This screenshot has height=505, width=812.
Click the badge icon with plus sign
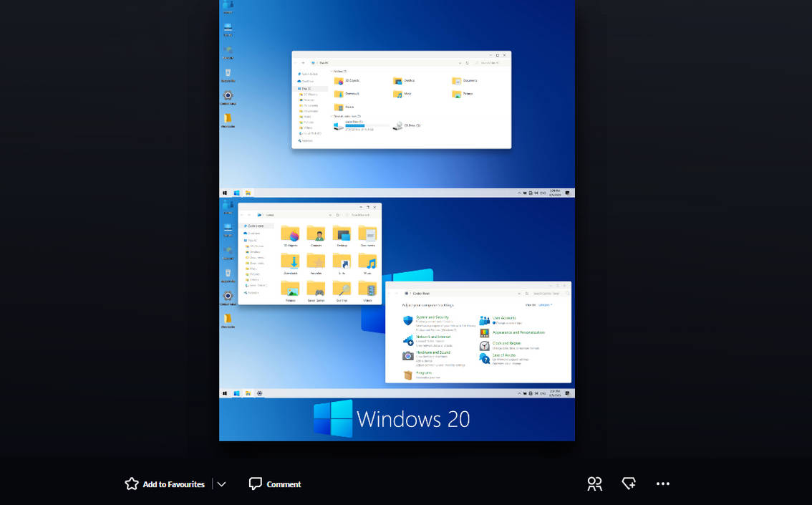click(x=629, y=484)
